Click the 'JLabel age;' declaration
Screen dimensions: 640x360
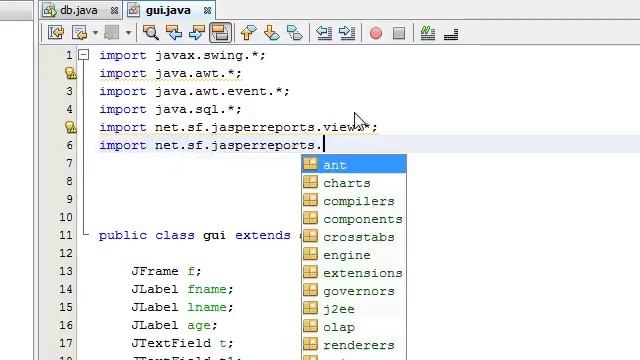174,325
